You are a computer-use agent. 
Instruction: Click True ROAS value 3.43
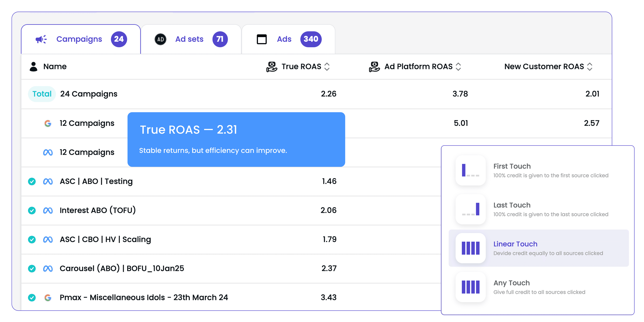pyautogui.click(x=329, y=297)
